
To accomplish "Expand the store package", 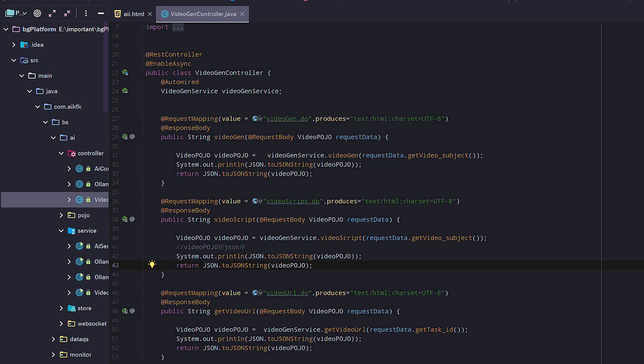I will click(x=61, y=308).
